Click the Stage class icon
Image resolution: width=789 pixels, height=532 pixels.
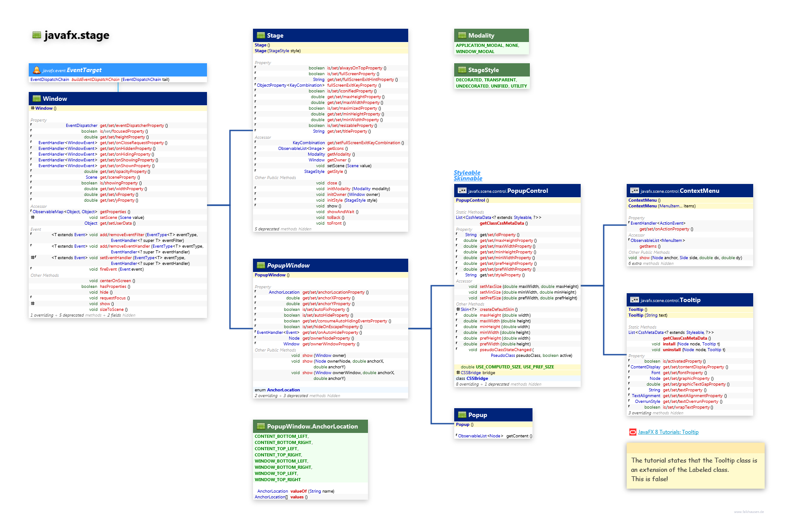[x=261, y=35]
